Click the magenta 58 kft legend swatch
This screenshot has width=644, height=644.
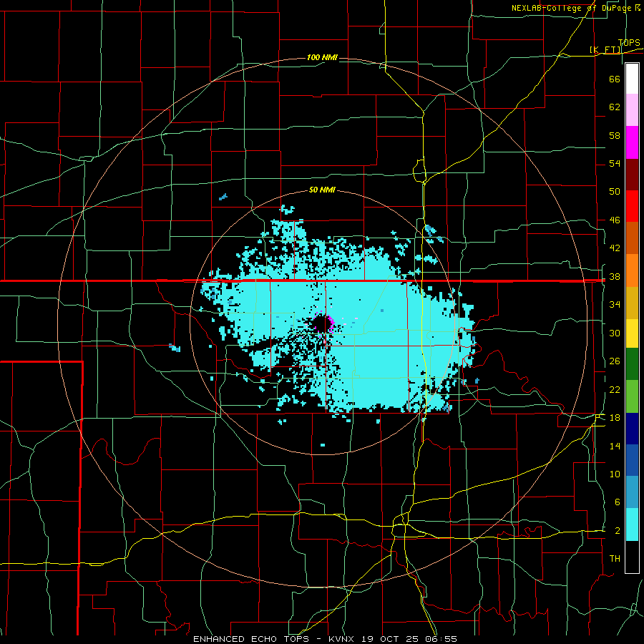point(632,142)
